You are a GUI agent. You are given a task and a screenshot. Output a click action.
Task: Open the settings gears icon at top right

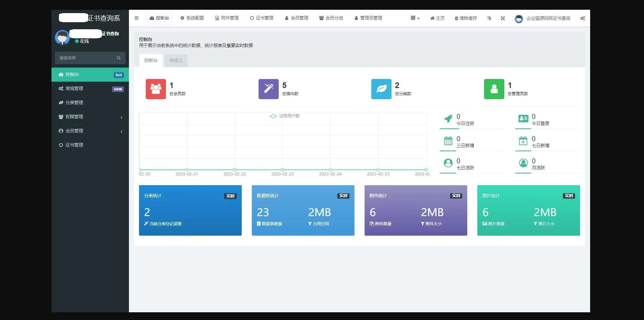click(x=582, y=18)
